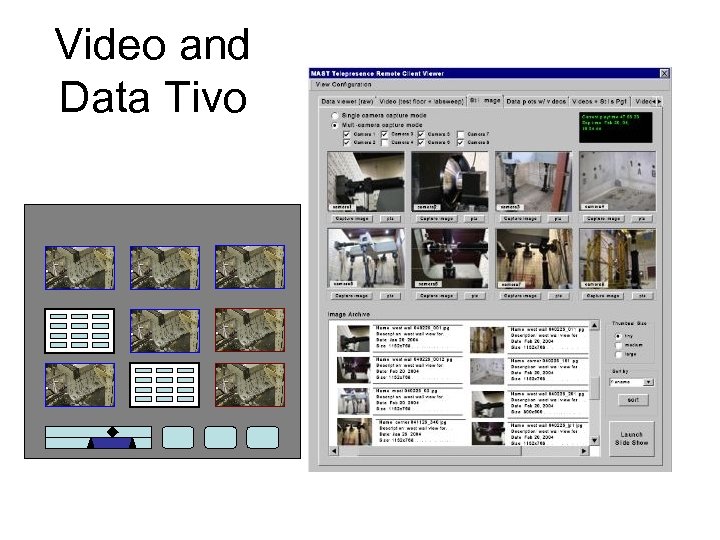Click Capture image under camera1 feed
This screenshot has width=720, height=540.
[352, 219]
